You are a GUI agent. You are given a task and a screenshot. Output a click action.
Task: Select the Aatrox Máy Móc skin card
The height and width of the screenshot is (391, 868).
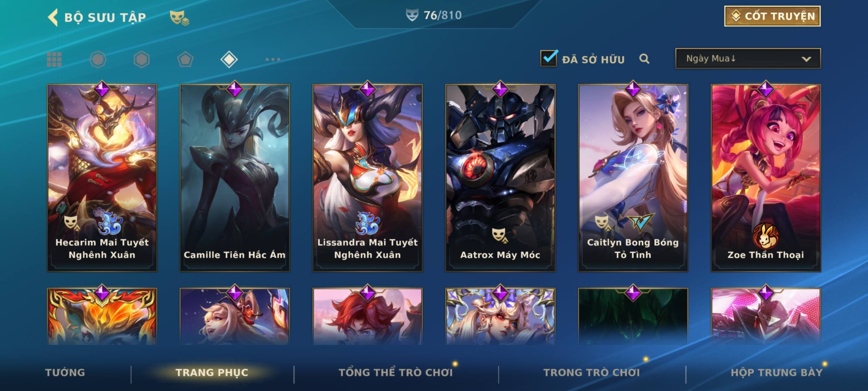coord(500,178)
